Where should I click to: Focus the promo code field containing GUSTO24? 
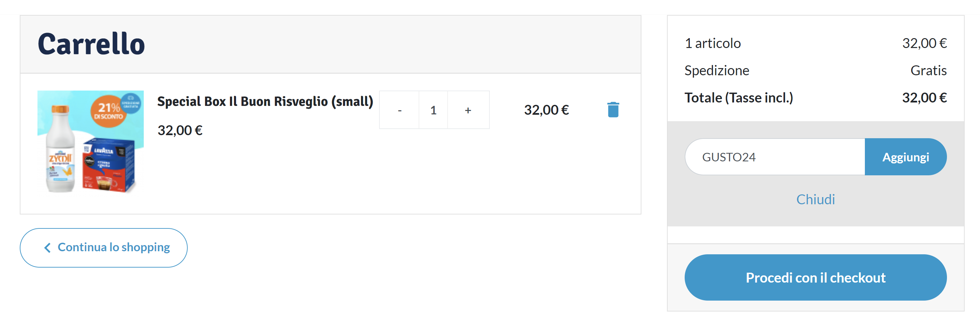point(775,157)
